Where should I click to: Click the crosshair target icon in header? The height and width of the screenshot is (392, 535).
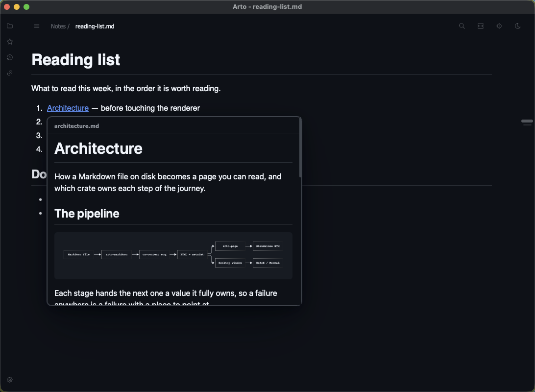click(499, 26)
